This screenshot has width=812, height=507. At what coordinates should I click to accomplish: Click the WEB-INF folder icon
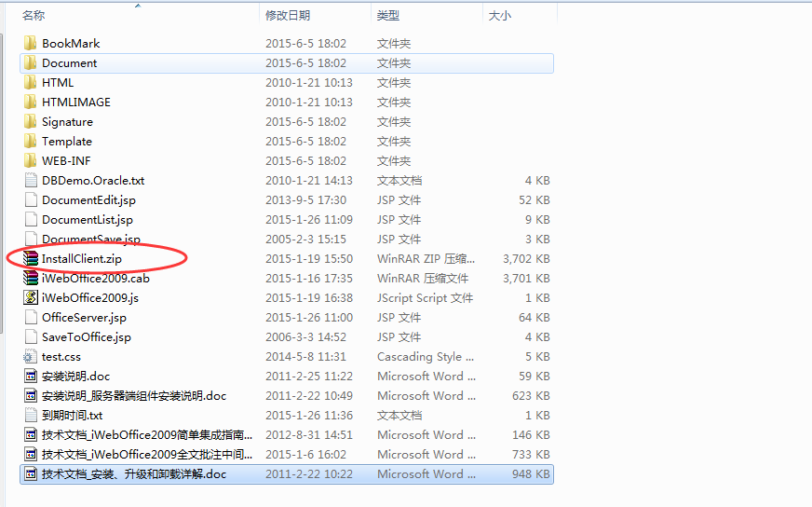pos(31,160)
